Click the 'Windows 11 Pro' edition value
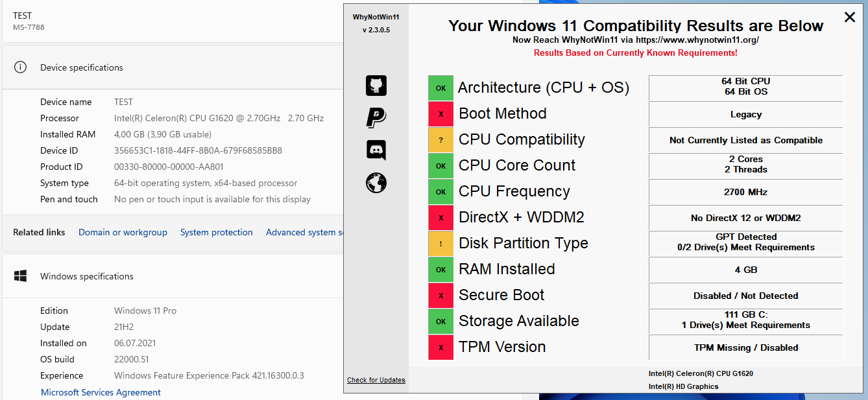Image resolution: width=868 pixels, height=400 pixels. point(145,311)
